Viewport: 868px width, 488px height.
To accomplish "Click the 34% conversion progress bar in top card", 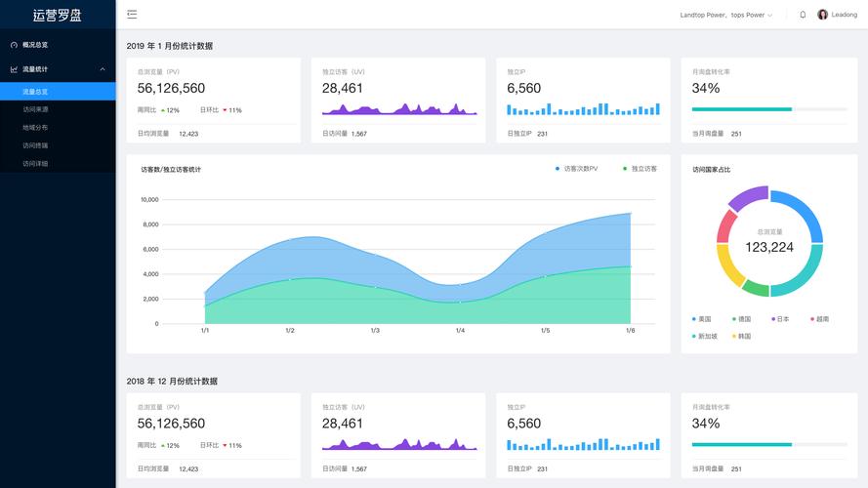I will [x=742, y=109].
